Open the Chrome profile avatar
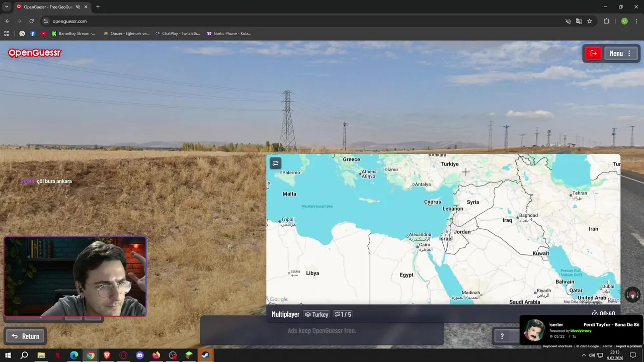The width and height of the screenshot is (644, 362). [624, 21]
